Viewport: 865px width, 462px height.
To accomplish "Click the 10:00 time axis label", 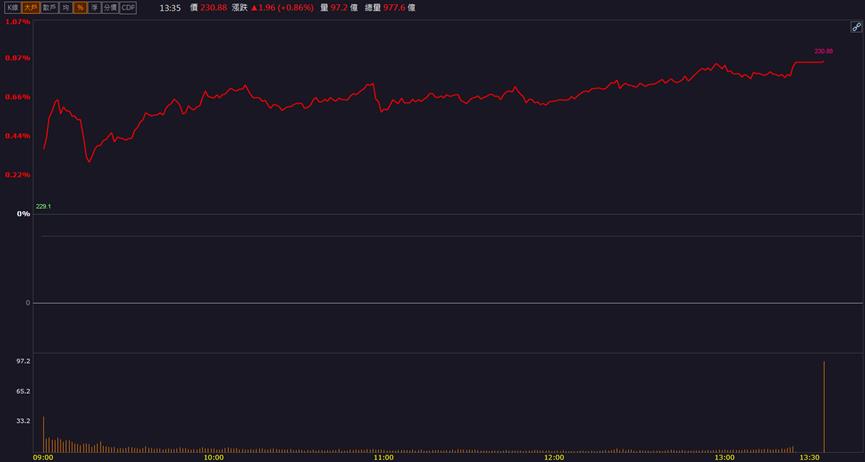I will tap(213, 458).
